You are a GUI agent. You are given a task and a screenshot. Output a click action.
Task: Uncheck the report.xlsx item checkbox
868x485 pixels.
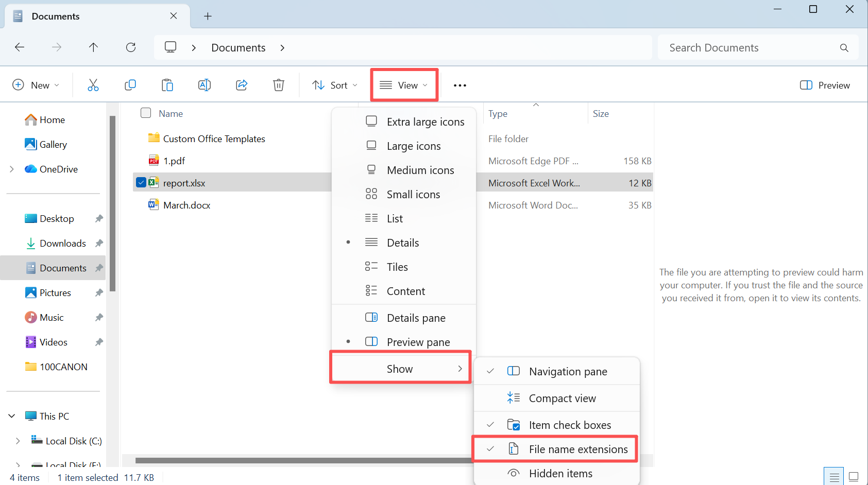[x=141, y=182]
